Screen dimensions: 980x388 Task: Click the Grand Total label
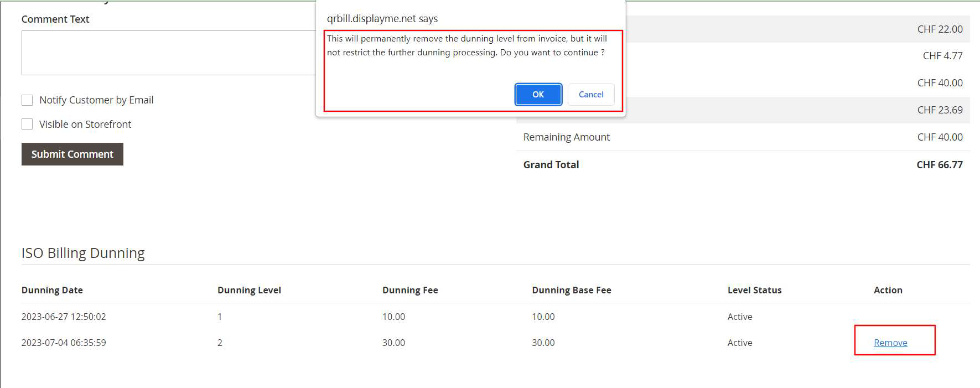pos(551,164)
